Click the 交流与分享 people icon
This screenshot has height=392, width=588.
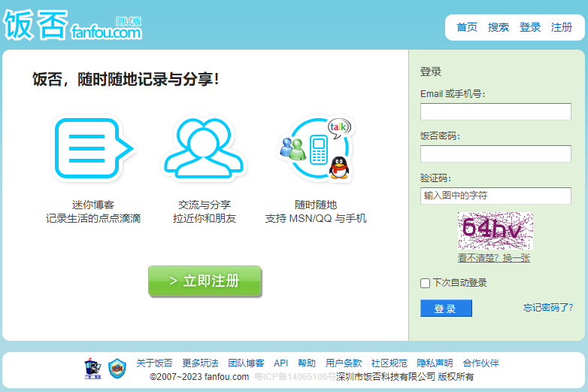(x=204, y=147)
